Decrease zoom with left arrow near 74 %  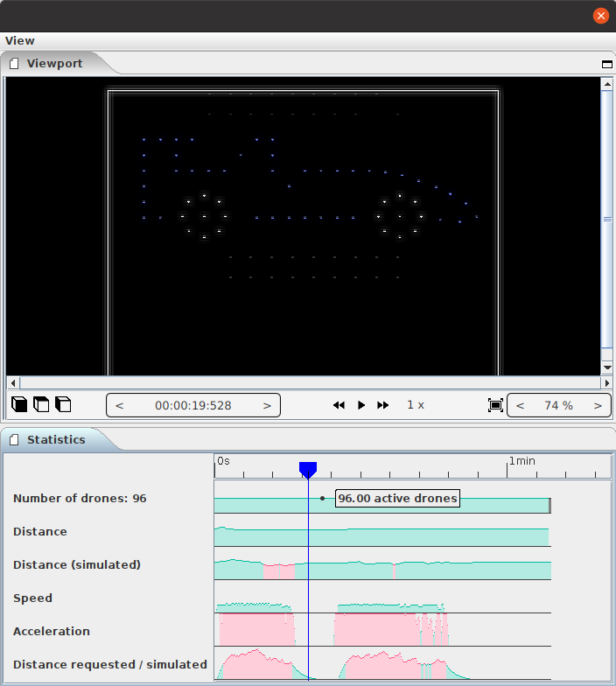click(520, 406)
